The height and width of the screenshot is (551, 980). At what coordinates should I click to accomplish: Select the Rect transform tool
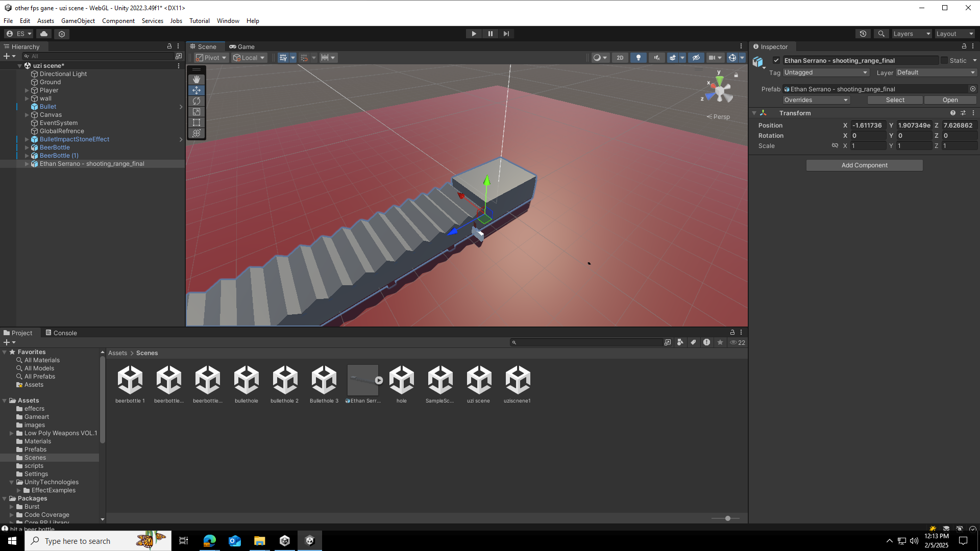point(197,122)
